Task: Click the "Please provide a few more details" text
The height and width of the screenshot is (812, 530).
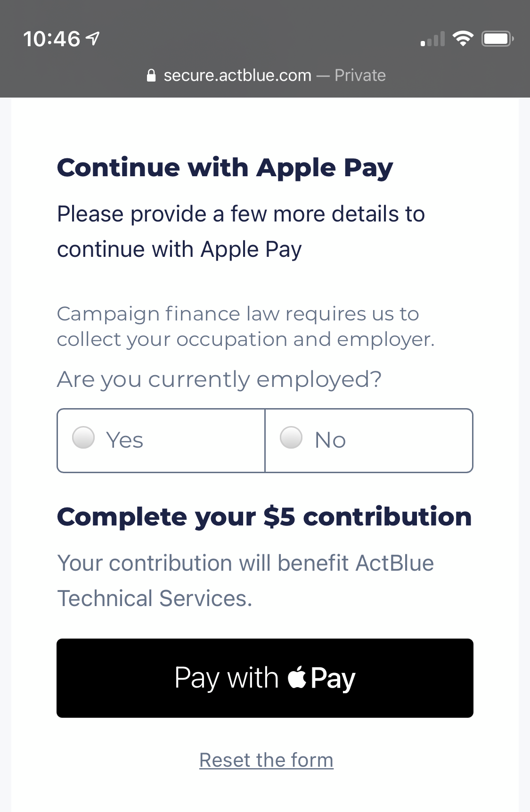Action: [x=240, y=231]
